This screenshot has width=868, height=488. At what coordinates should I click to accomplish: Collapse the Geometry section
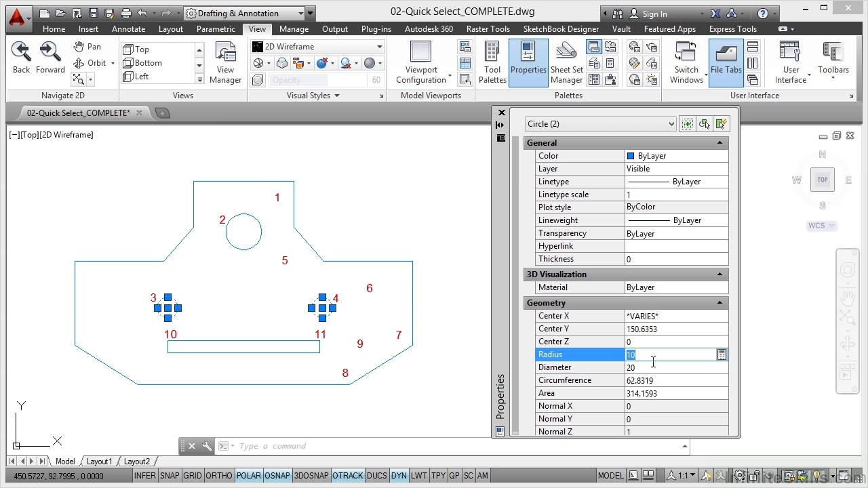pyautogui.click(x=719, y=303)
